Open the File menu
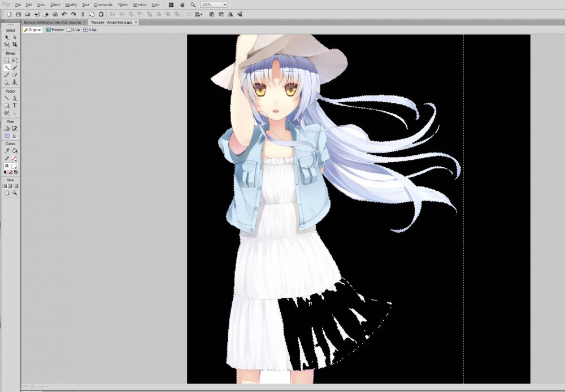This screenshot has height=392, width=565. coord(18,5)
